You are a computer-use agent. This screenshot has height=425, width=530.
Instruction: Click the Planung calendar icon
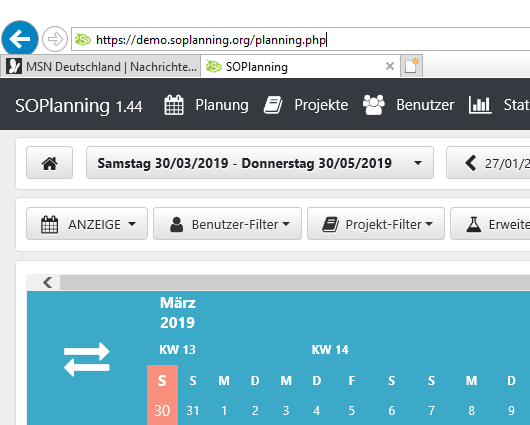point(174,105)
